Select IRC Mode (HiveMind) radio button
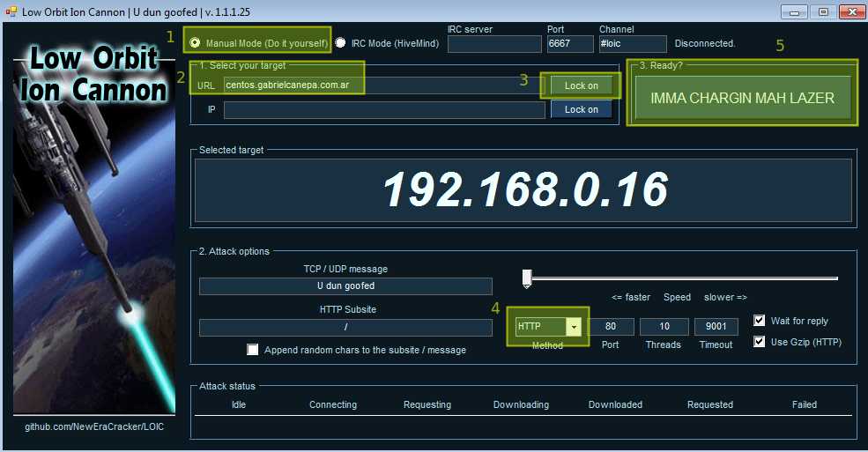 [x=340, y=42]
